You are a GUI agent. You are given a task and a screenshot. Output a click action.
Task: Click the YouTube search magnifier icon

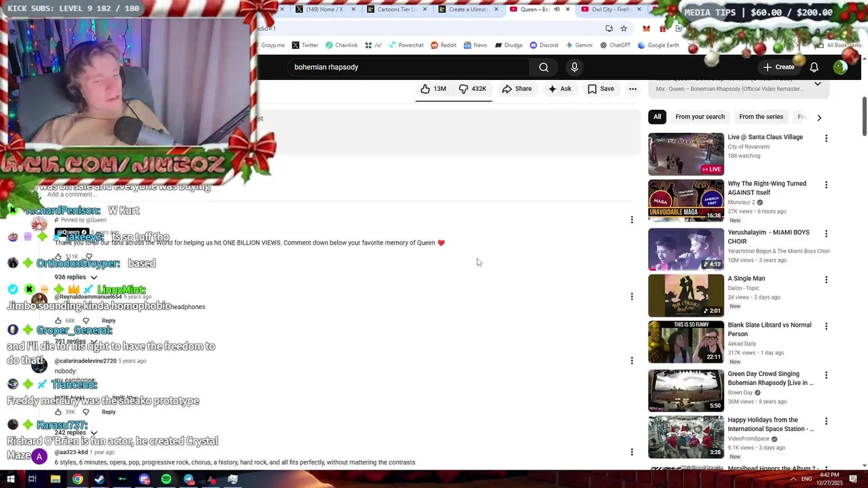coord(544,67)
